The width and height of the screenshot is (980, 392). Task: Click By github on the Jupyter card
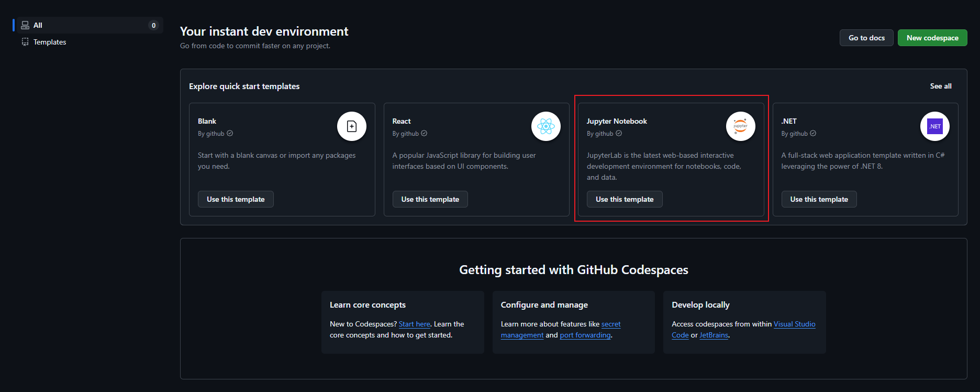pos(600,134)
